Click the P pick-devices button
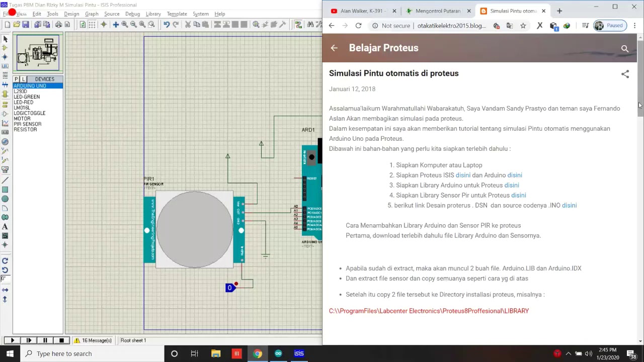The height and width of the screenshot is (362, 644). pos(16,79)
